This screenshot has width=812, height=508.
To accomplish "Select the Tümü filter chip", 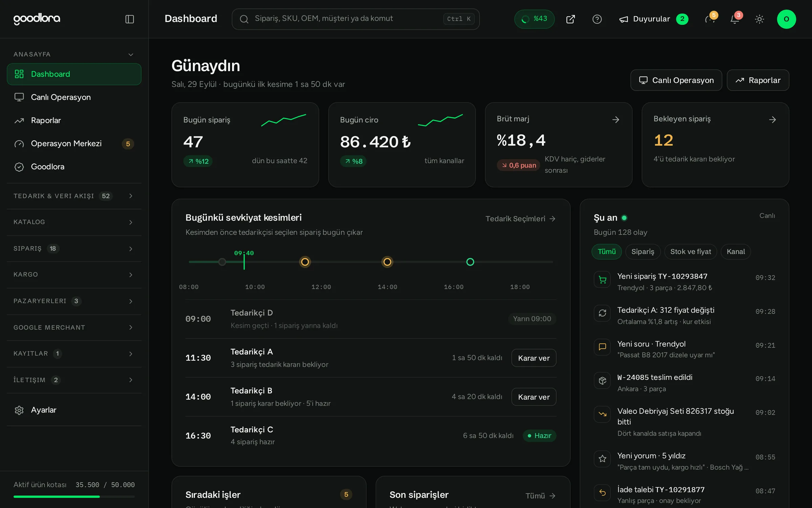I will [607, 252].
